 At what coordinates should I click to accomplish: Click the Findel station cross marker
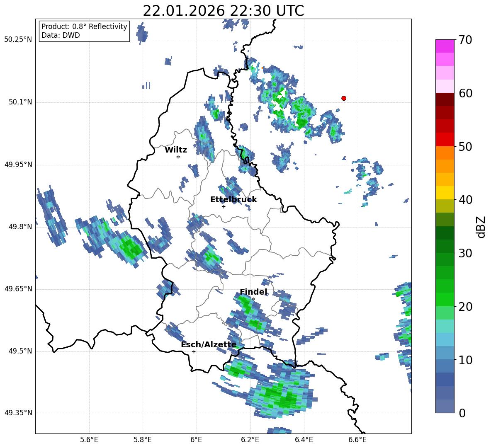[253, 299]
